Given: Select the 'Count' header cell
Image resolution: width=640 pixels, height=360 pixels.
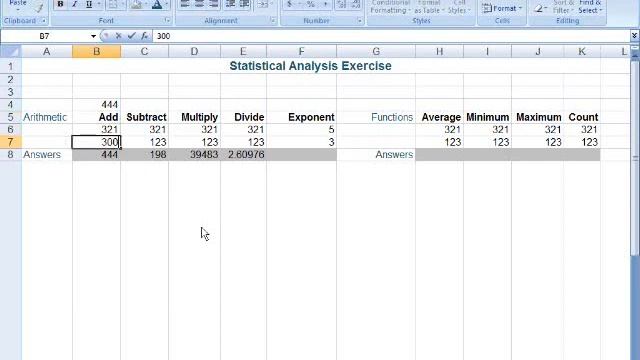Looking at the screenshot, I should [x=582, y=118].
